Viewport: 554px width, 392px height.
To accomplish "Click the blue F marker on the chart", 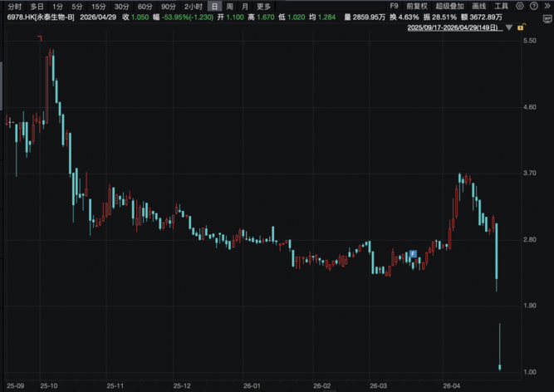I will point(412,252).
